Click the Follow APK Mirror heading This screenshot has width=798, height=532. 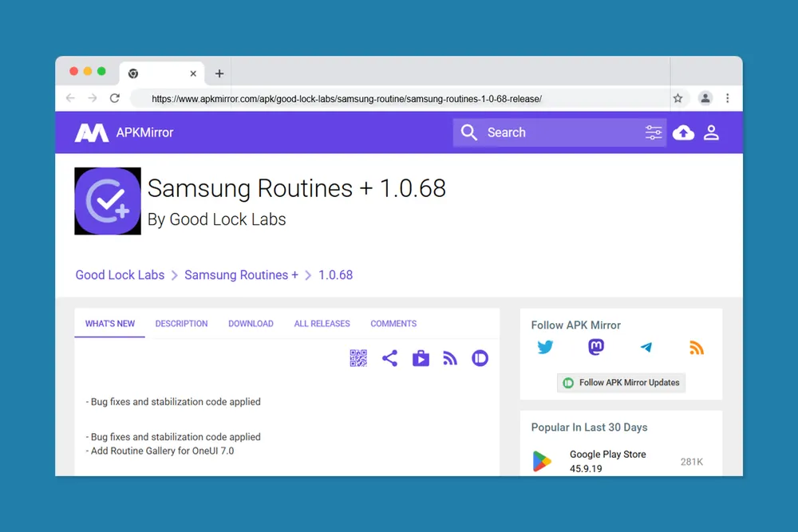[575, 325]
